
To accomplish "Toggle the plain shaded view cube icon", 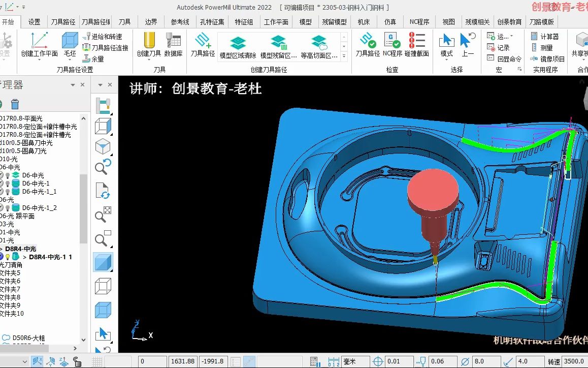I will click(103, 262).
